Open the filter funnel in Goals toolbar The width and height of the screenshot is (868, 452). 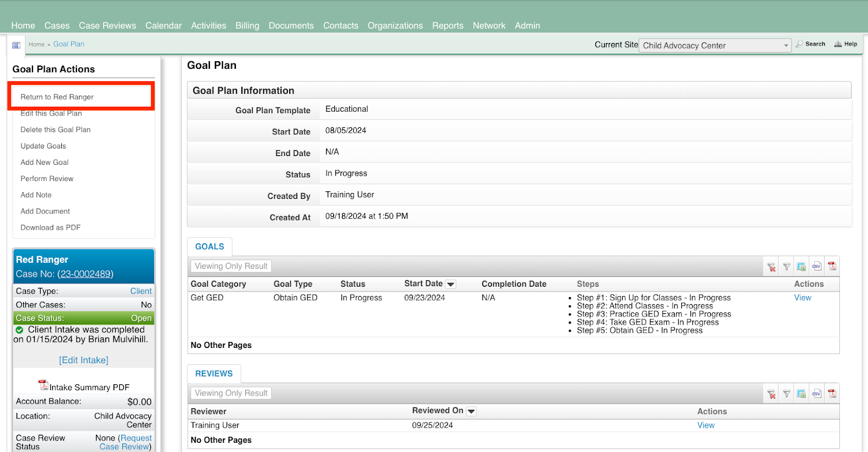pos(786,267)
